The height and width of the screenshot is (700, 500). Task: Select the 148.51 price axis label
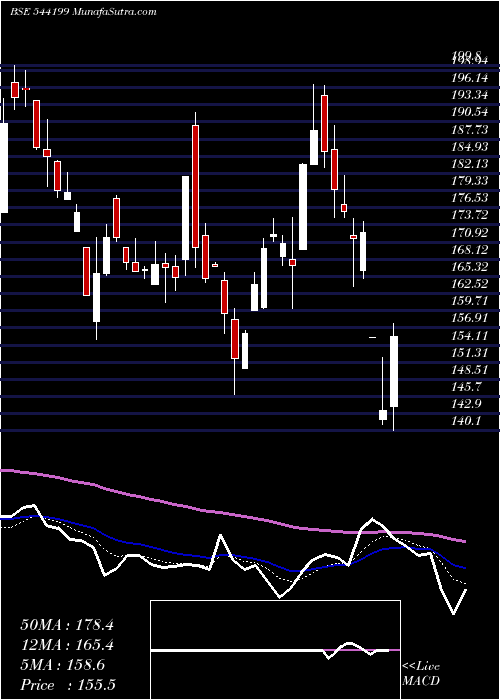(x=471, y=369)
